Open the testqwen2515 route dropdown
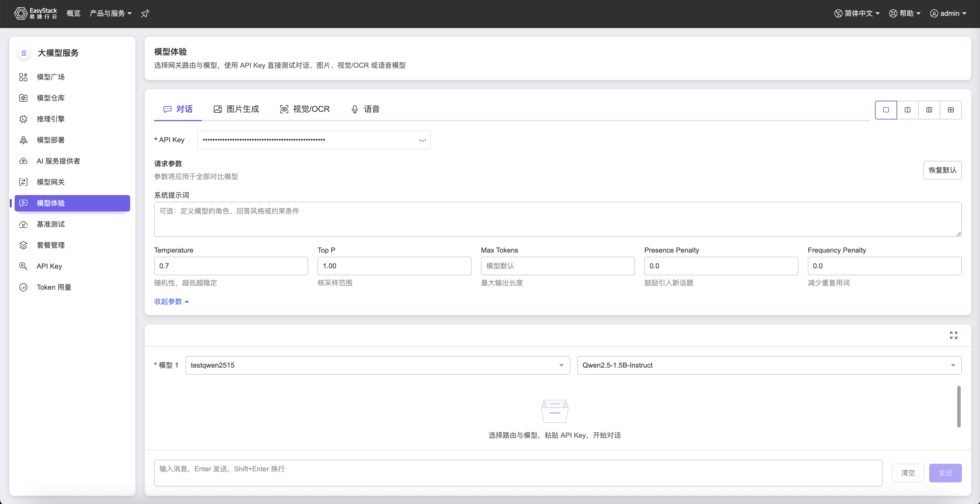The height and width of the screenshot is (504, 980). click(x=377, y=365)
